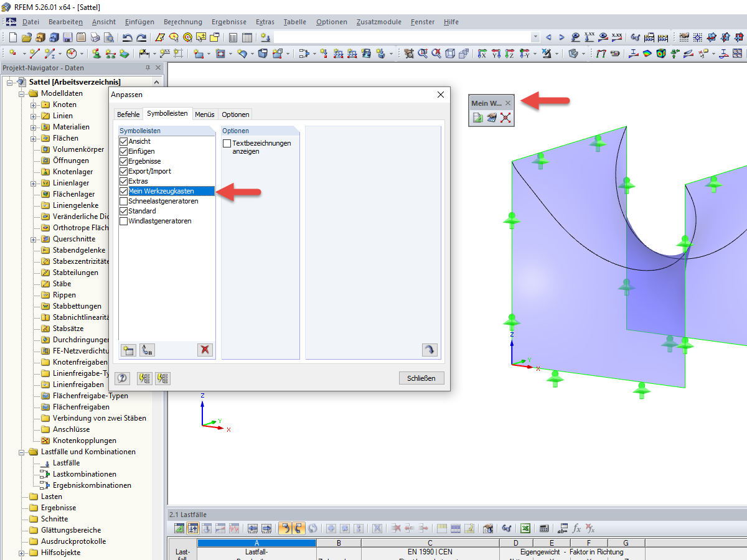Click the Redo arrow icon

point(142,37)
